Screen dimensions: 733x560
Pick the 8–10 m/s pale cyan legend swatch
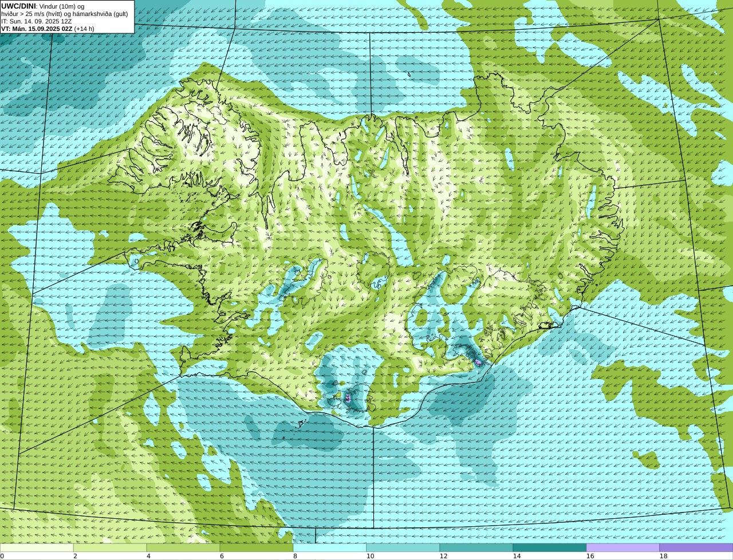tap(330, 547)
